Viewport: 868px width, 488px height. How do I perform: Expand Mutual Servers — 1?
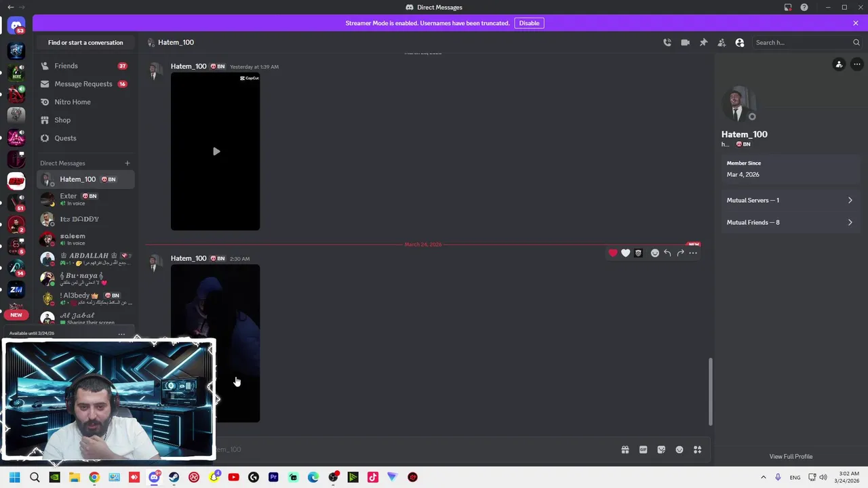(x=789, y=201)
